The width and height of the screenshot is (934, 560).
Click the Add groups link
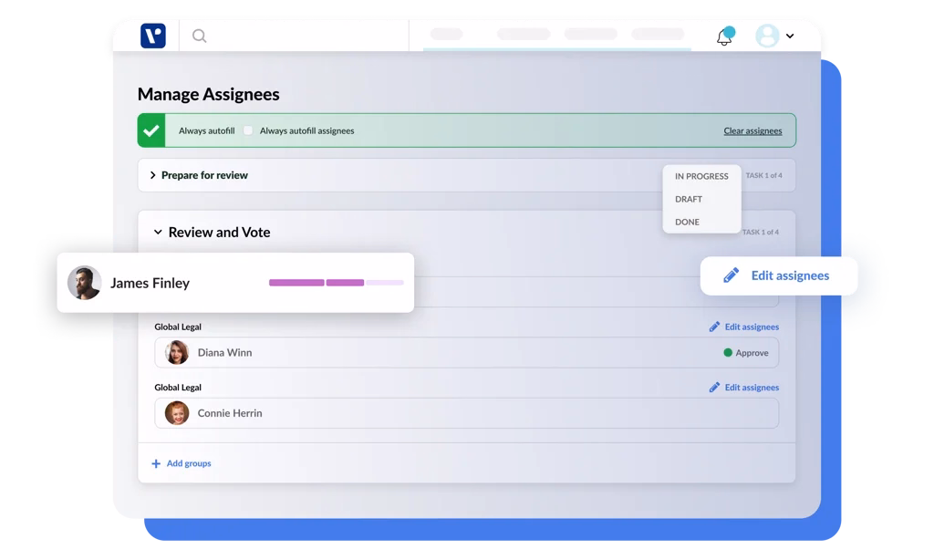click(188, 463)
